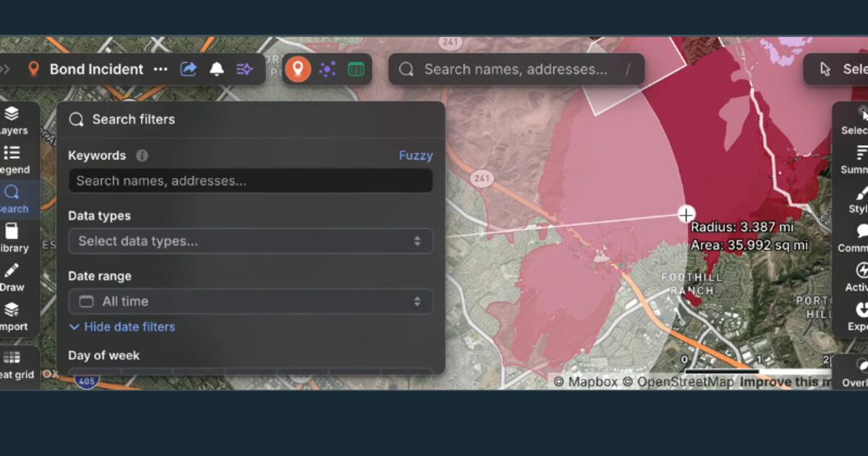Open the three-dot menu next to Bond Incident
This screenshot has height=456, width=868.
(x=161, y=69)
